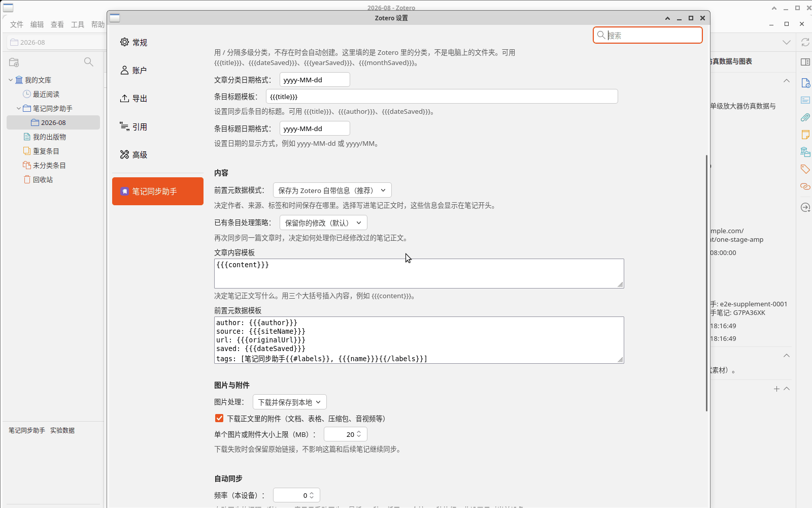Screen dimensions: 812x508
Task: Select 我的出版物 in the tree
Action: coord(53,137)
